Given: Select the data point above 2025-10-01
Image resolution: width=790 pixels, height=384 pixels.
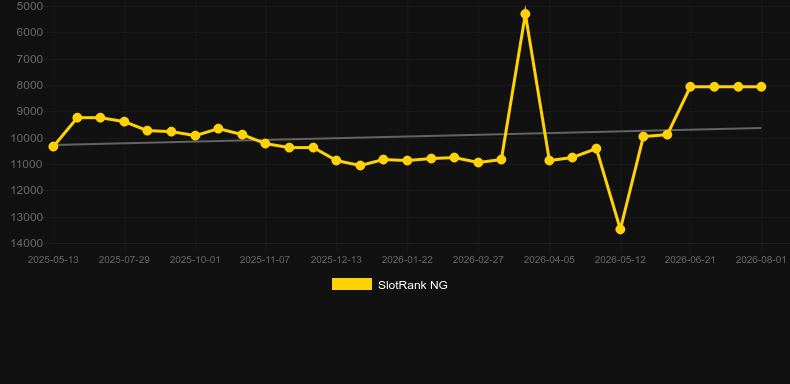Looking at the screenshot, I should [x=195, y=136].
